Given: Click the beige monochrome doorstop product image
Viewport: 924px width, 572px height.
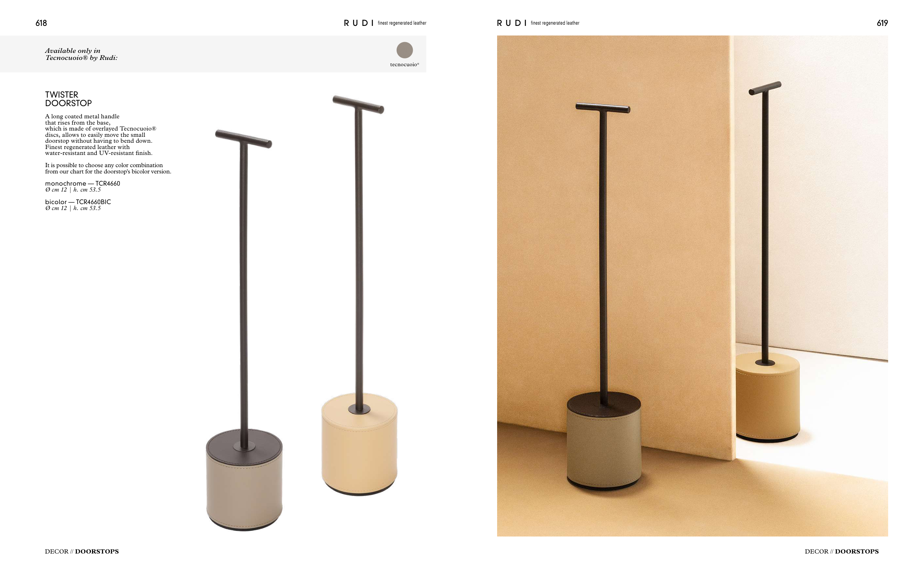Looking at the screenshot, I should pyautogui.click(x=359, y=295).
